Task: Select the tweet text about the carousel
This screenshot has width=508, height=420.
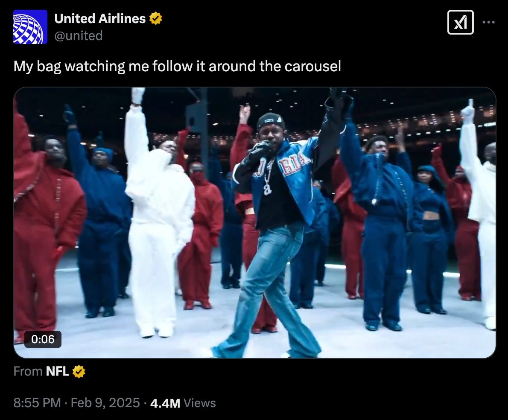Action: [177, 67]
